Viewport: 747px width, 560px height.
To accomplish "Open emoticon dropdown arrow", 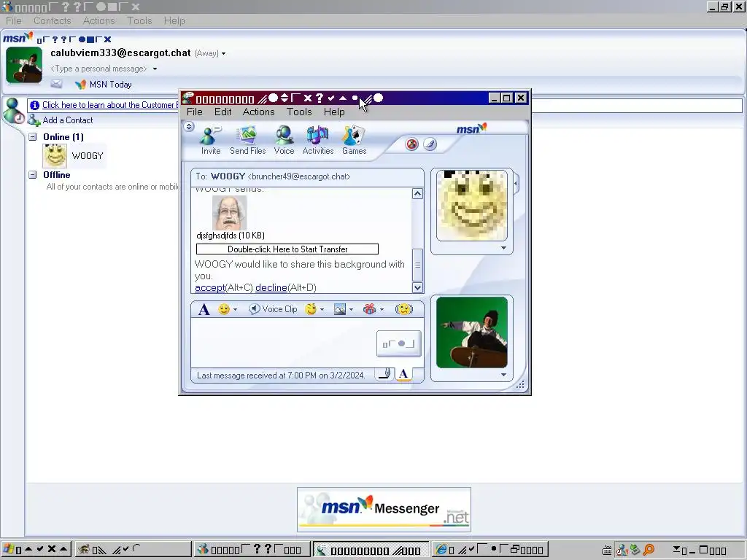I will click(x=235, y=310).
